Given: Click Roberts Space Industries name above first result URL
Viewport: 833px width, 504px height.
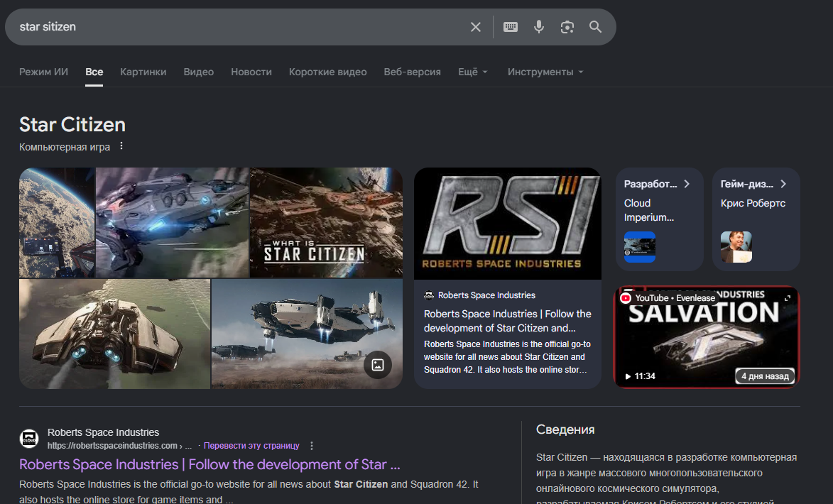Looking at the screenshot, I should pyautogui.click(x=103, y=432).
